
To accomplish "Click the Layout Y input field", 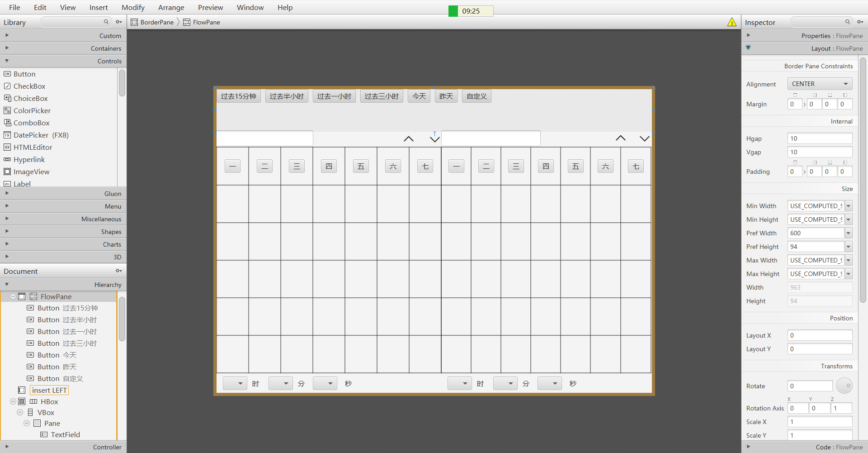I will tap(820, 349).
